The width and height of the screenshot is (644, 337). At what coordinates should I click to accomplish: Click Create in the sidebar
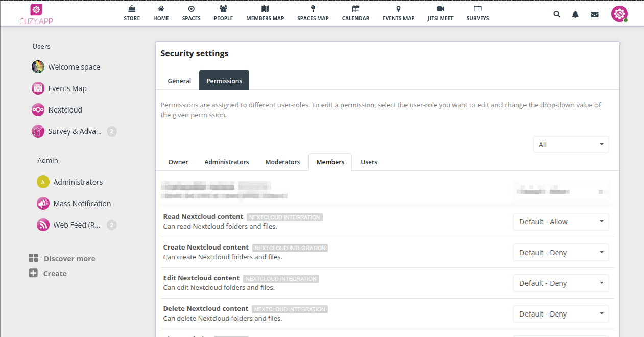55,274
